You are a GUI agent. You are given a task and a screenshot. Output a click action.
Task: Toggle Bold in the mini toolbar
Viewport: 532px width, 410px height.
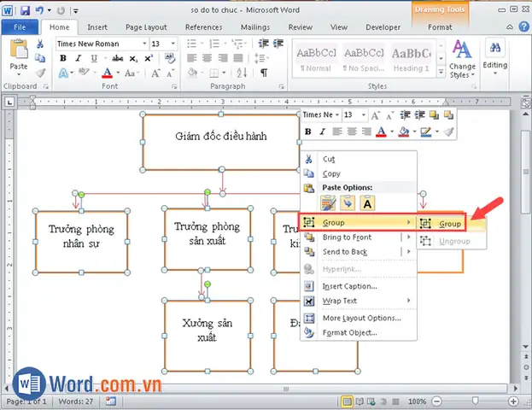pos(307,132)
